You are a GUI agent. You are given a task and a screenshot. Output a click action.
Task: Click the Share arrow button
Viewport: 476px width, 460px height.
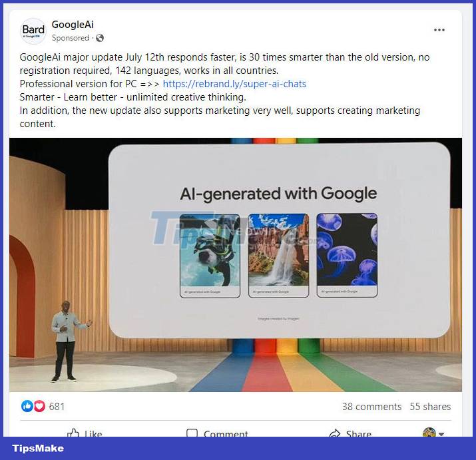[x=350, y=433]
